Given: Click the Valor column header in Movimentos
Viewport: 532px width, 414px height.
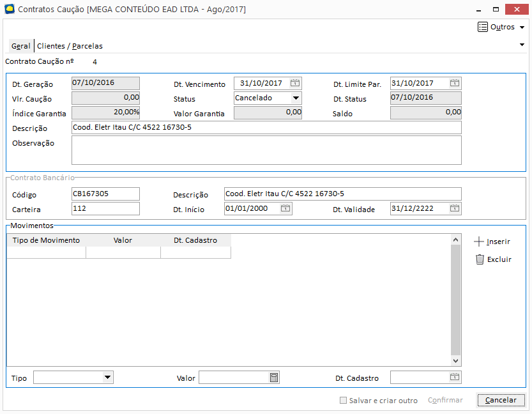Looking at the screenshot, I should (123, 240).
